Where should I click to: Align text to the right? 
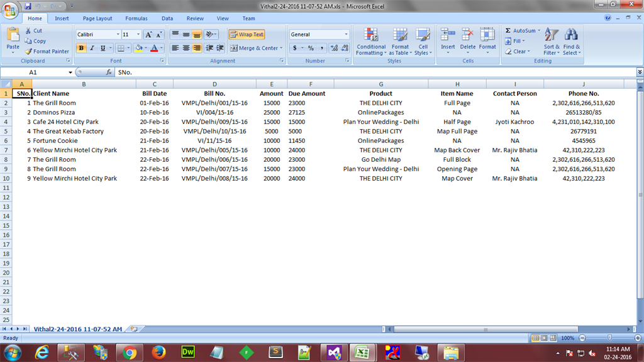[x=197, y=48]
